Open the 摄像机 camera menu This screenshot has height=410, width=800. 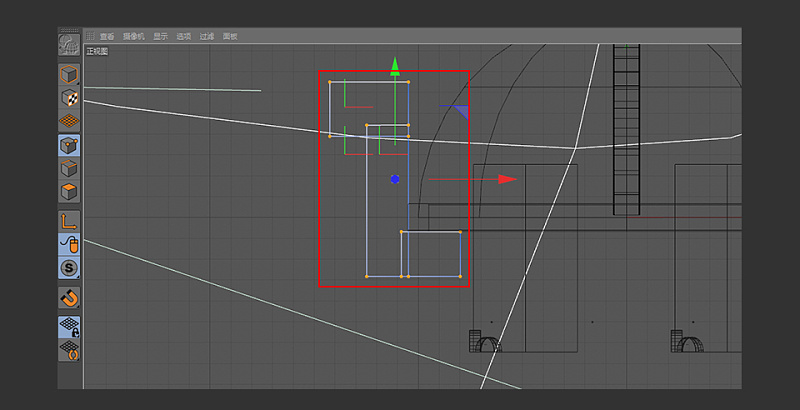coord(134,36)
